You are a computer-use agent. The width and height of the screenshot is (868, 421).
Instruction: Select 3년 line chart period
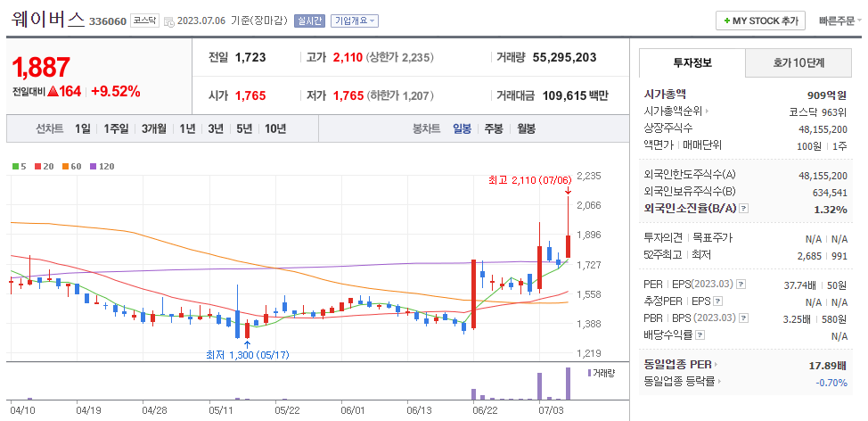tap(216, 129)
